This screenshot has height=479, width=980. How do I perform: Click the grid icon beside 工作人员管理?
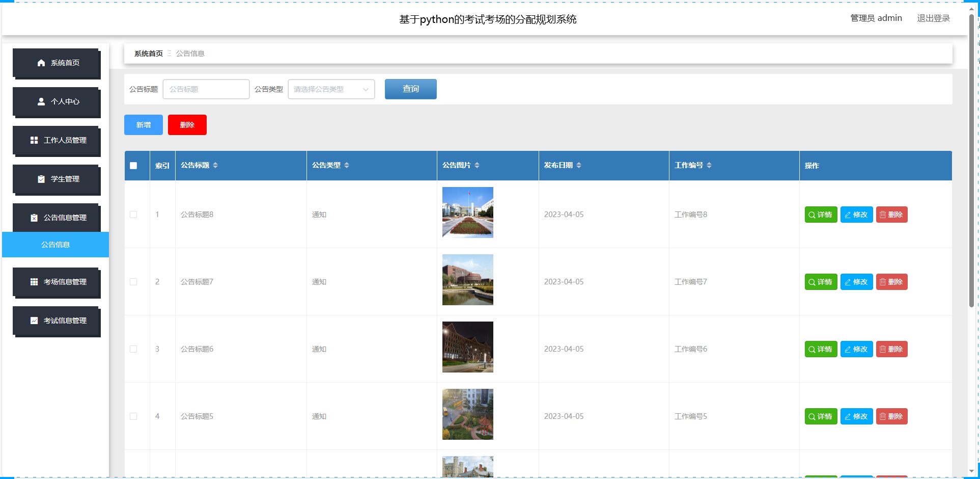point(34,140)
